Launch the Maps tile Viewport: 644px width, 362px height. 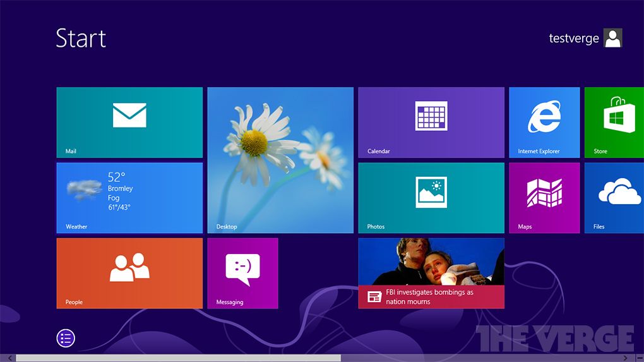coord(544,198)
